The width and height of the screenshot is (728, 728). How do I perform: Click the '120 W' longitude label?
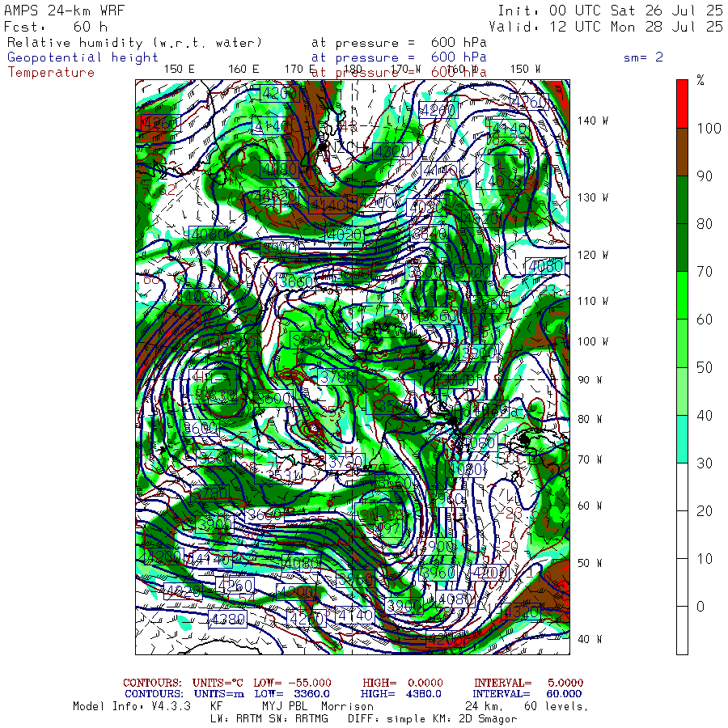click(592, 256)
